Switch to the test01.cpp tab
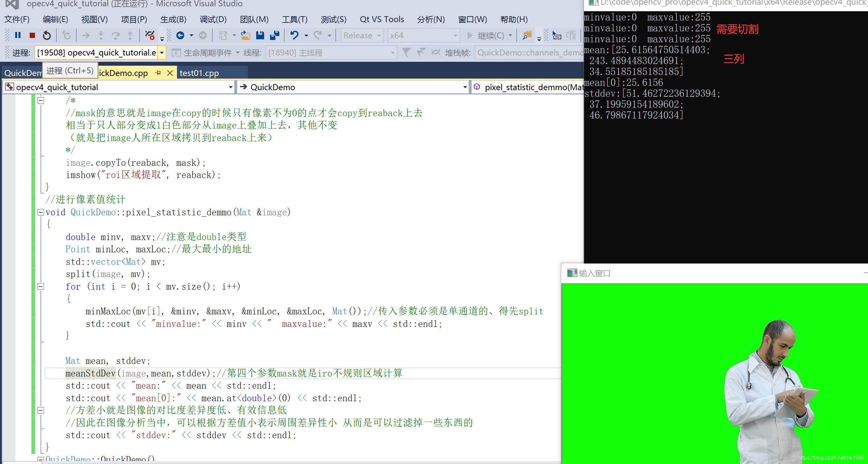The image size is (868, 464). click(x=199, y=73)
